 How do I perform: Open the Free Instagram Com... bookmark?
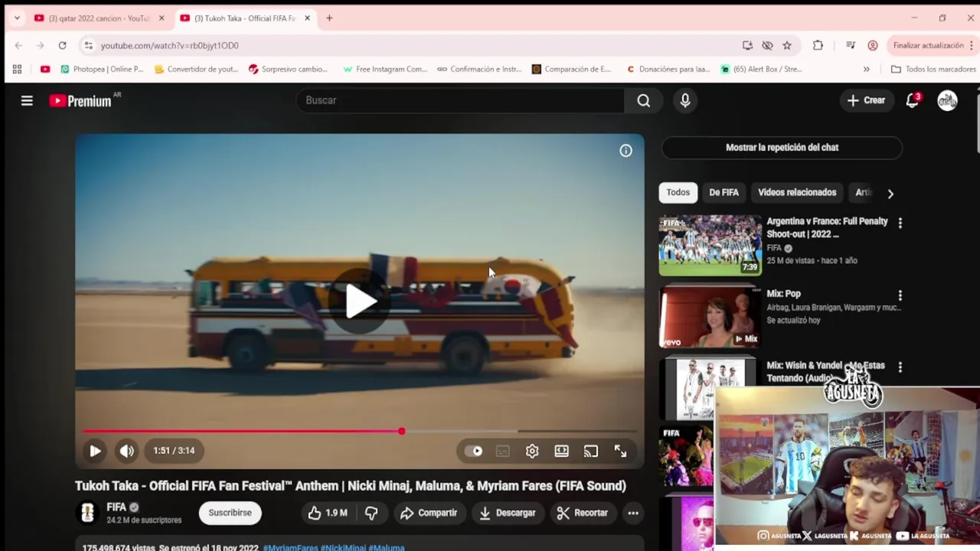[x=385, y=69]
